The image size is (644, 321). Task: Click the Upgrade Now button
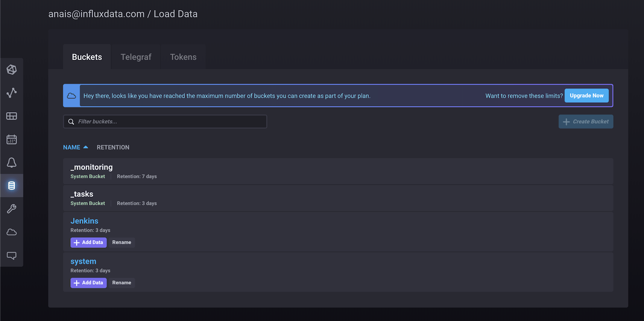[586, 95]
